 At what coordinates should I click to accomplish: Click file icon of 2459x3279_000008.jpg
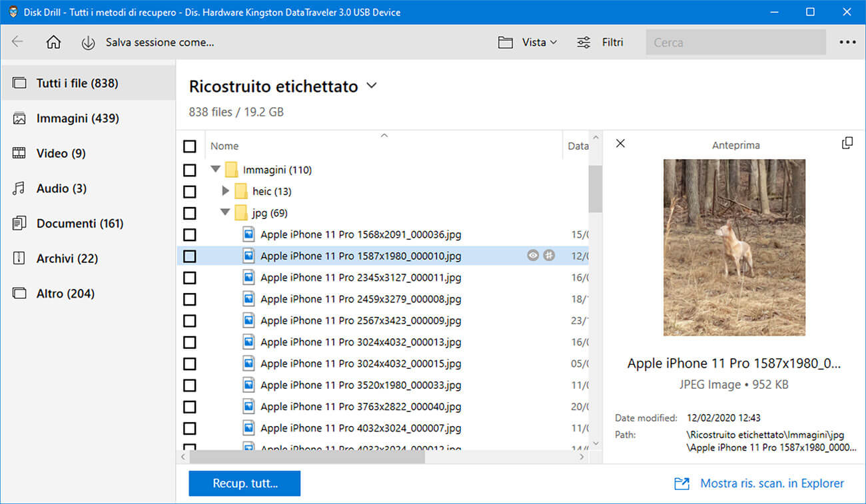[249, 299]
